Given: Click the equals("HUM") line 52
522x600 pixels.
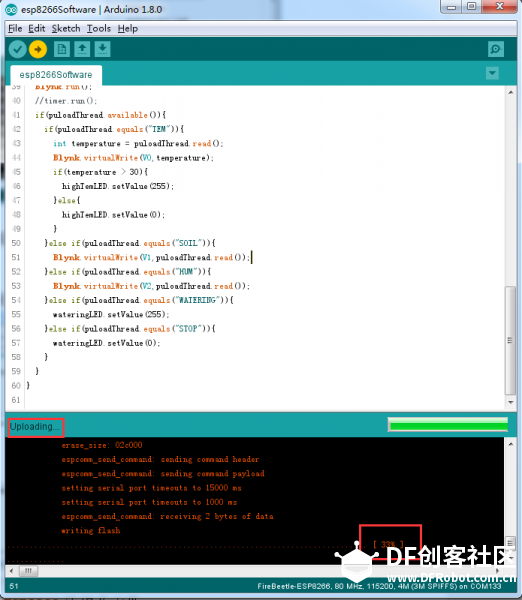Looking at the screenshot, I should click(x=128, y=272).
